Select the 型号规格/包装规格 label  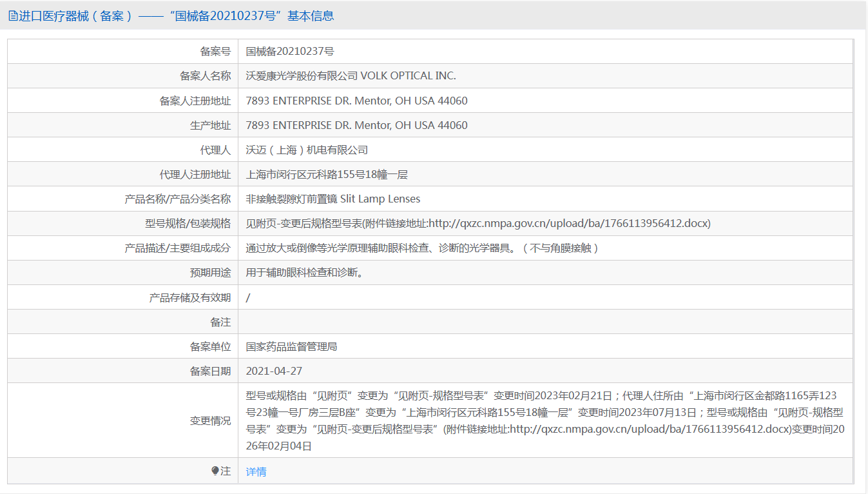[x=188, y=224]
